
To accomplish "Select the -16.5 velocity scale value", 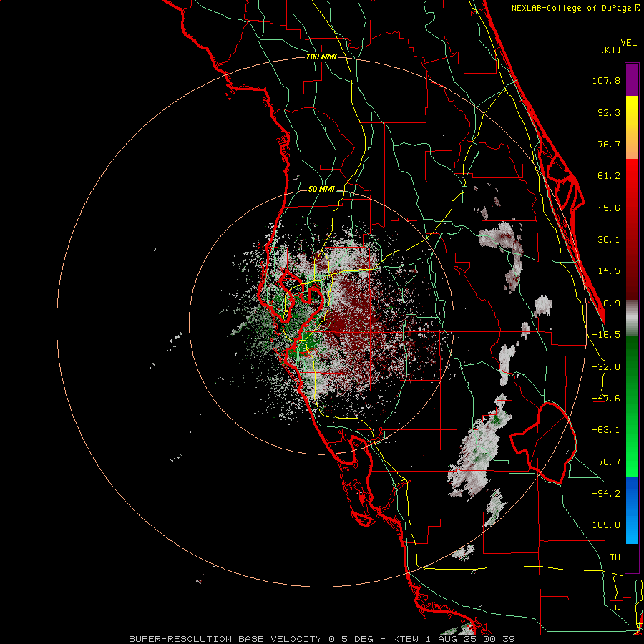I will tap(606, 335).
